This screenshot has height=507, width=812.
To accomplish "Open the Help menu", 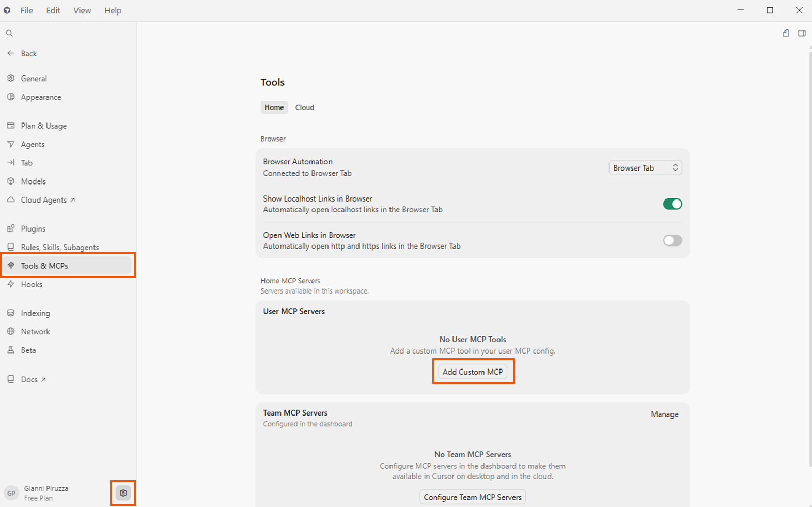I will coord(113,10).
